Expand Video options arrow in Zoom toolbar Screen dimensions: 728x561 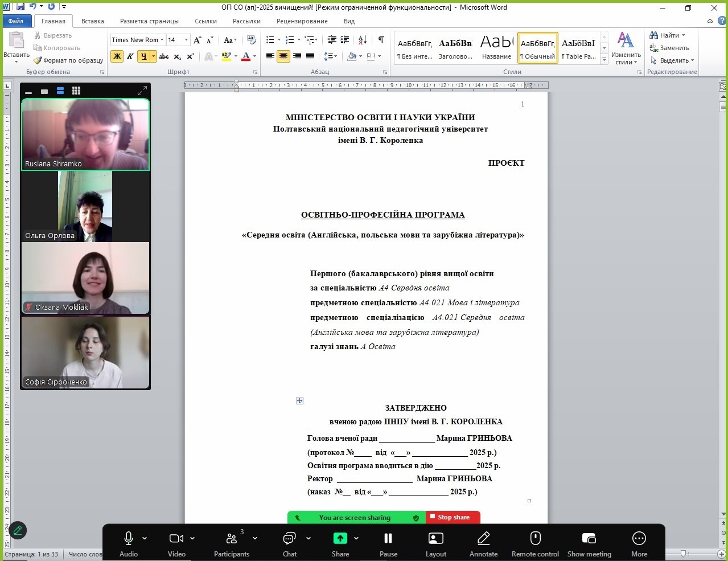coord(192,538)
